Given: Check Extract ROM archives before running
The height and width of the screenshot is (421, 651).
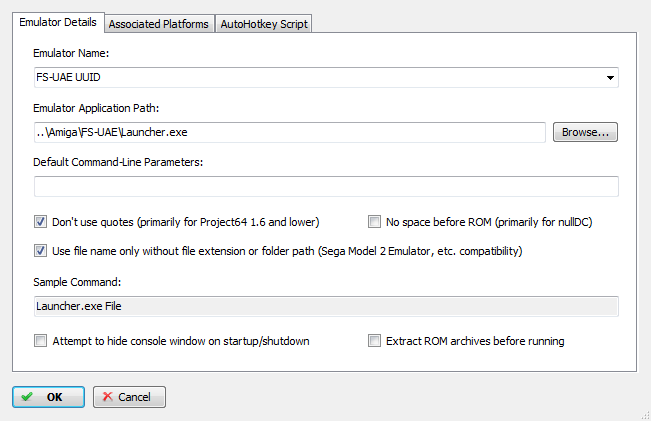Looking at the screenshot, I should point(374,341).
